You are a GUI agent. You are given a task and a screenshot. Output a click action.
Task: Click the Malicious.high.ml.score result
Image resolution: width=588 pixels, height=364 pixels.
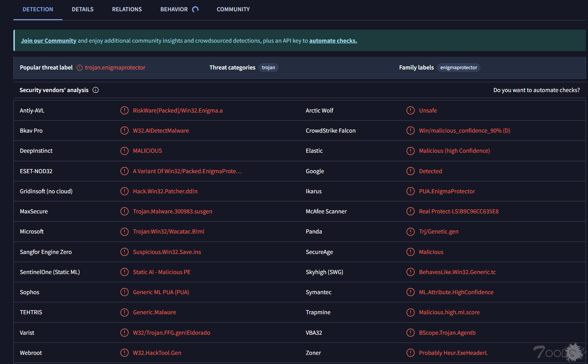click(x=449, y=313)
